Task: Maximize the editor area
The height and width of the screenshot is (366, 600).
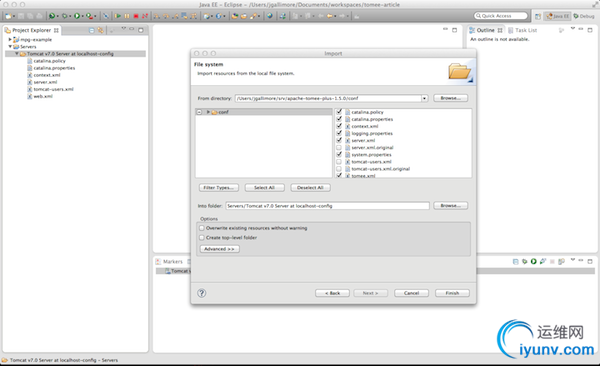Action: [x=455, y=30]
